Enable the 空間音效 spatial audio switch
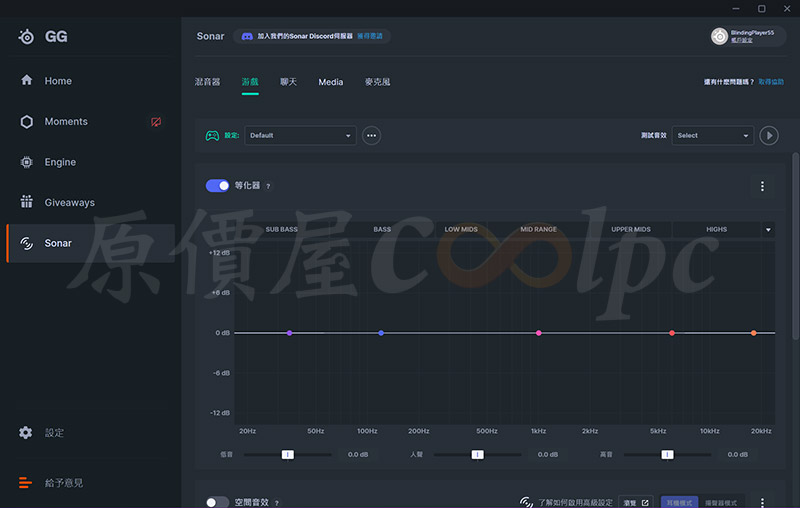 (217, 502)
